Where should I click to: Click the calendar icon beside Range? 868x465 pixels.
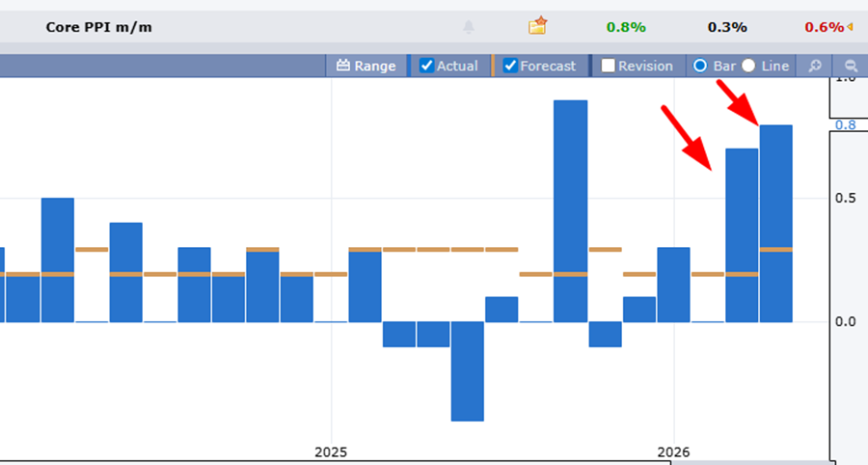(343, 67)
